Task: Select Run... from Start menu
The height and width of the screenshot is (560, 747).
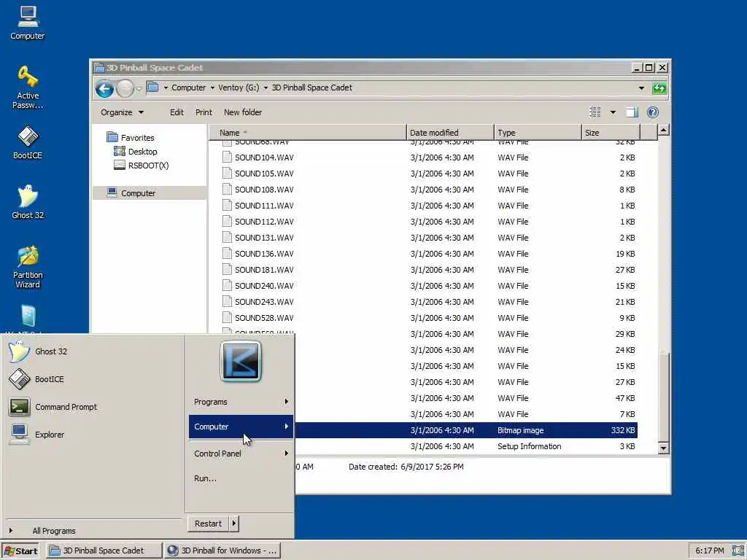Action: (x=205, y=478)
